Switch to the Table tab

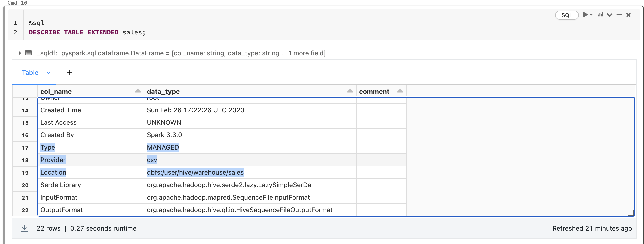[30, 73]
